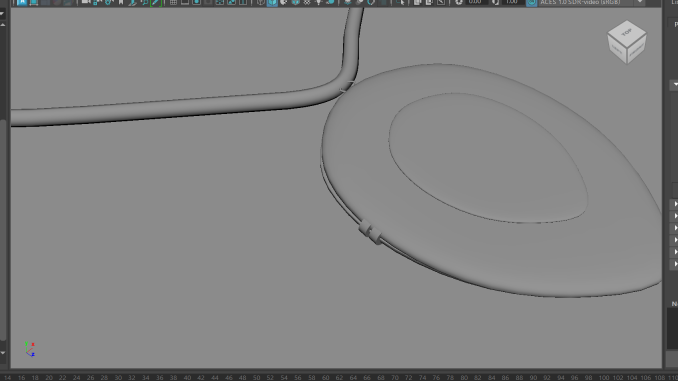Click the exposure value field showing 0.00

(475, 2)
